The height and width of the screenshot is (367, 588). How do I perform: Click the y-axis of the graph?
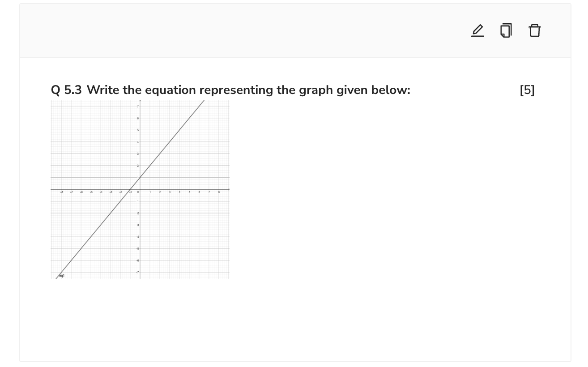pos(140,134)
